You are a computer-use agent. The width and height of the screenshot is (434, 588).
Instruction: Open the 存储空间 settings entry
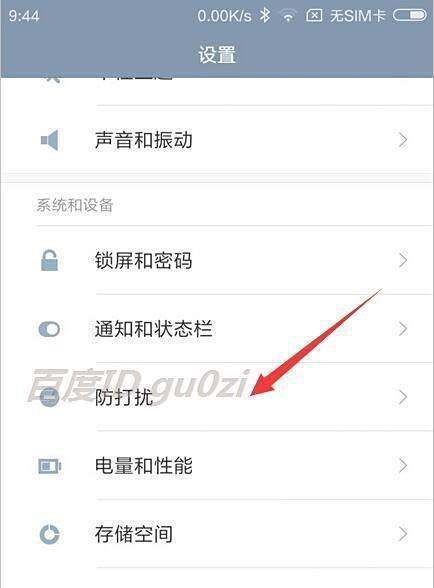tap(217, 534)
